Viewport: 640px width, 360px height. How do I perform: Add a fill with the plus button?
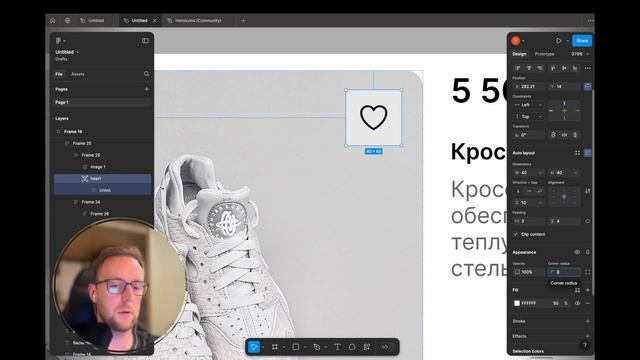588,290
